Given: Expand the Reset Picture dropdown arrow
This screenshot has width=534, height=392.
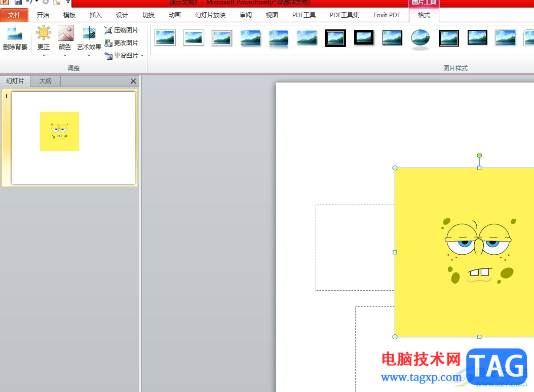Looking at the screenshot, I should pyautogui.click(x=142, y=56).
